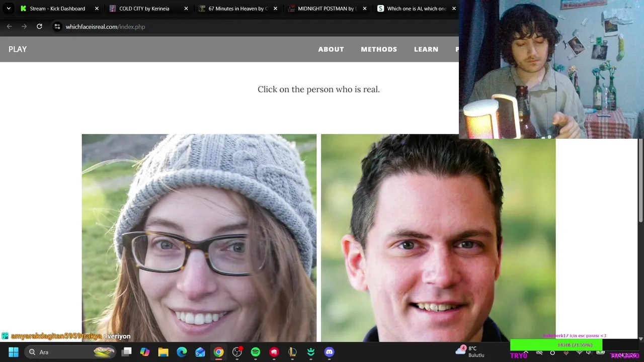Open File Explorer from the taskbar

pyautogui.click(x=163, y=352)
